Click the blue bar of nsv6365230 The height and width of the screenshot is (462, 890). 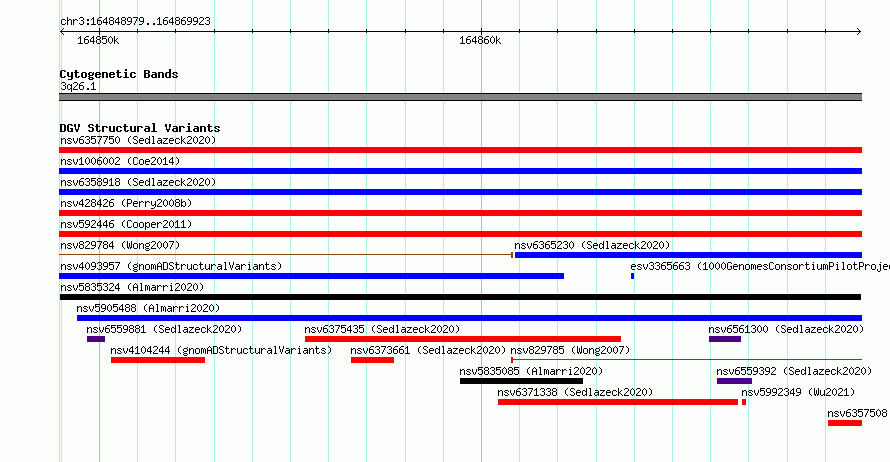[688, 255]
